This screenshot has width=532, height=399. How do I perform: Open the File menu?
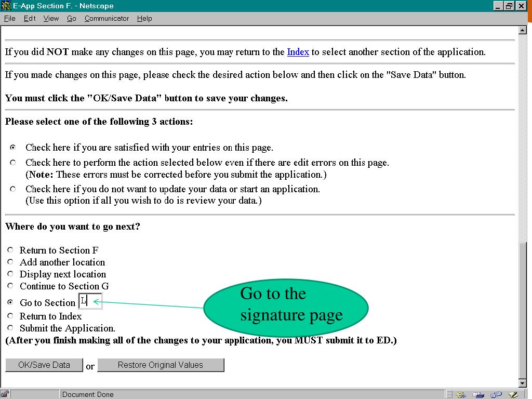tap(9, 18)
